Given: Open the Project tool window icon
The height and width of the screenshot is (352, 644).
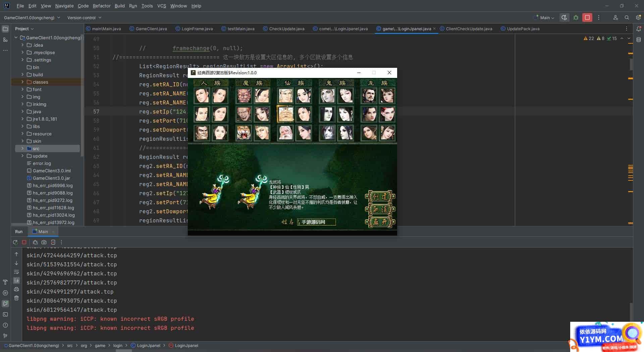Looking at the screenshot, I should [x=5, y=29].
